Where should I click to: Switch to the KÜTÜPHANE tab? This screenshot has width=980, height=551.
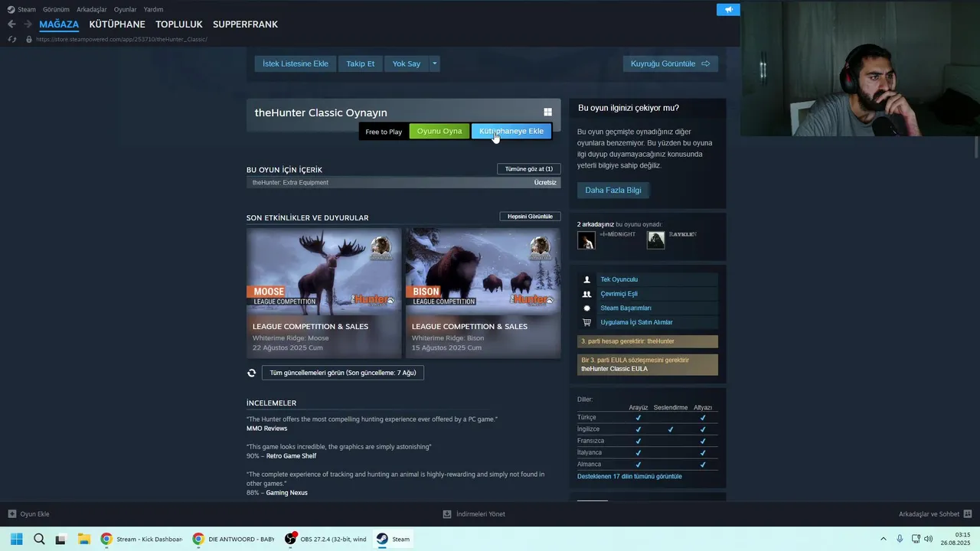117,24
